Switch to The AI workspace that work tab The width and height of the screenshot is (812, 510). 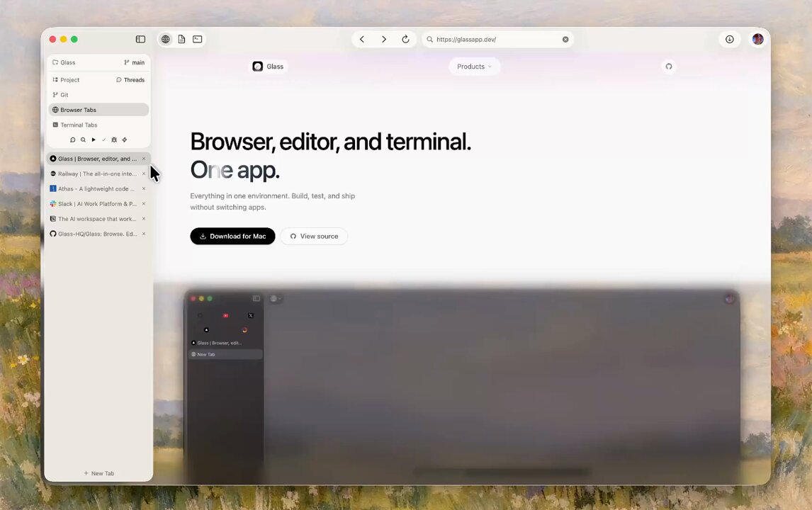point(98,219)
